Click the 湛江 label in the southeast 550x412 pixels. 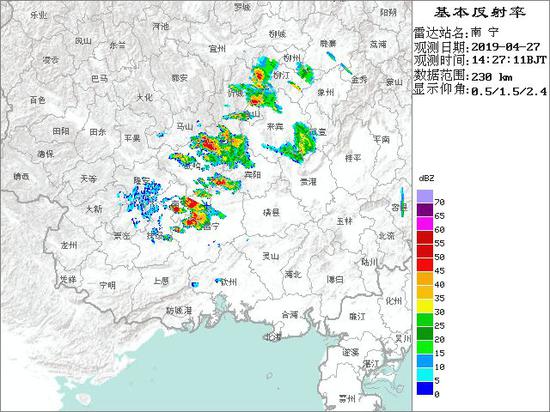(x=372, y=364)
